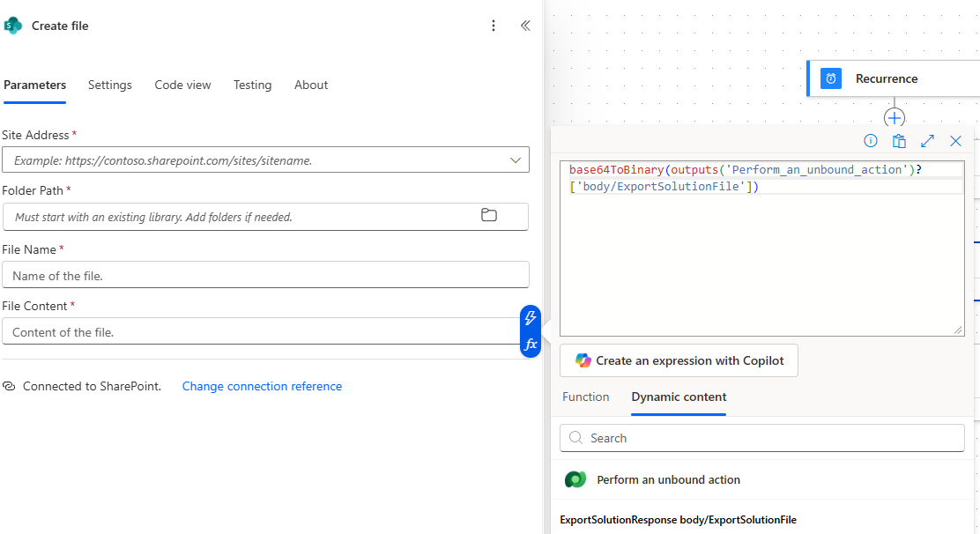Add a step below Recurrence
Image resolution: width=980 pixels, height=534 pixels.
tap(895, 117)
